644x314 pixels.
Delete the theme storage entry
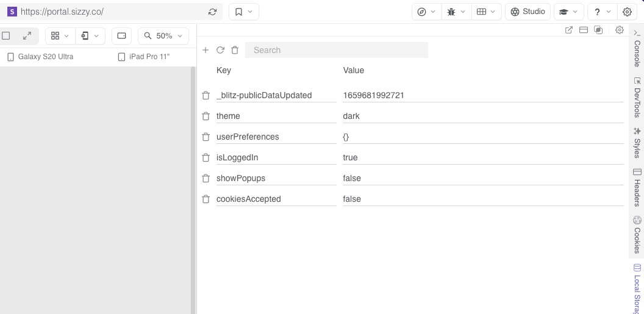206,116
